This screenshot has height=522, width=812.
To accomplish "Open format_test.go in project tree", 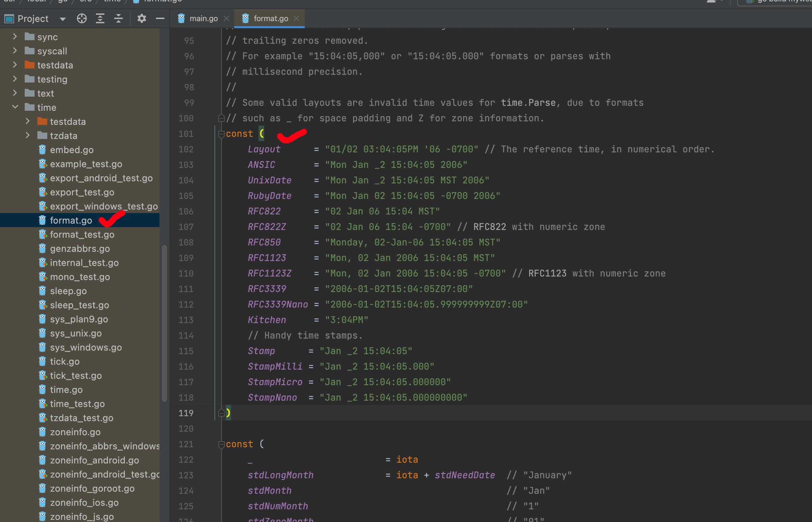I will click(x=82, y=235).
